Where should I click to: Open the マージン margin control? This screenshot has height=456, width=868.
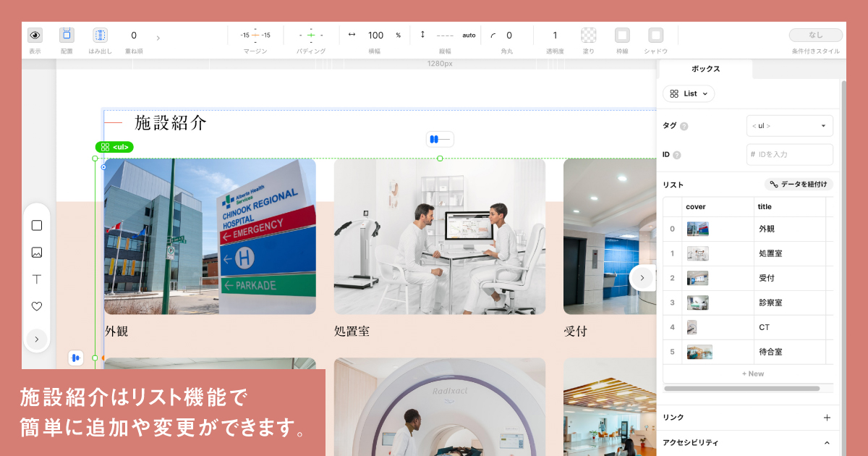(x=255, y=35)
